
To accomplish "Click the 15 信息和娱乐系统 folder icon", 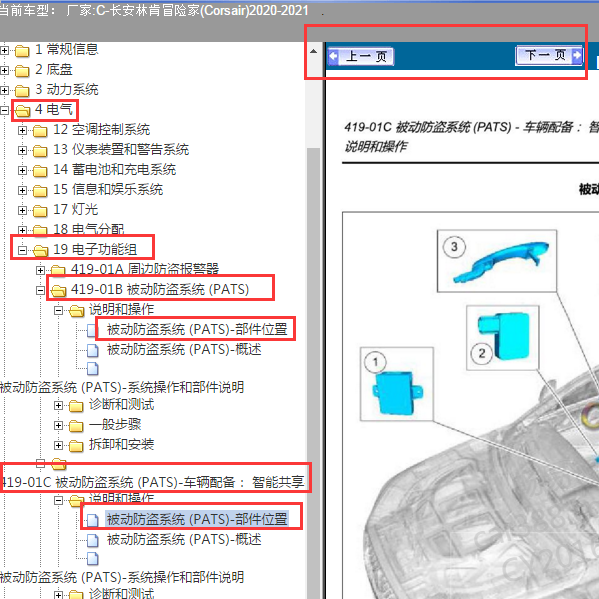I will click(x=40, y=191).
